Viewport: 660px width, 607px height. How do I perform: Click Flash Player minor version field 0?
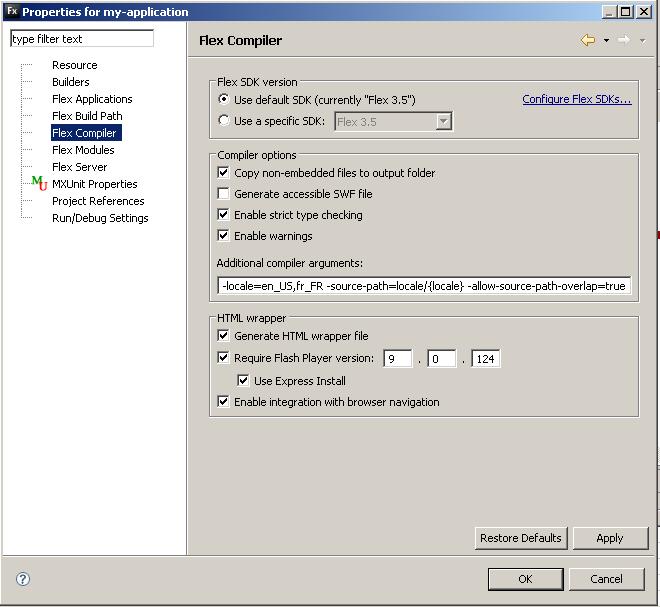[442, 359]
